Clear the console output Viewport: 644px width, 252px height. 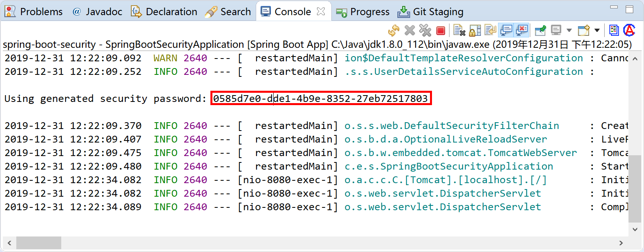pyautogui.click(x=459, y=31)
